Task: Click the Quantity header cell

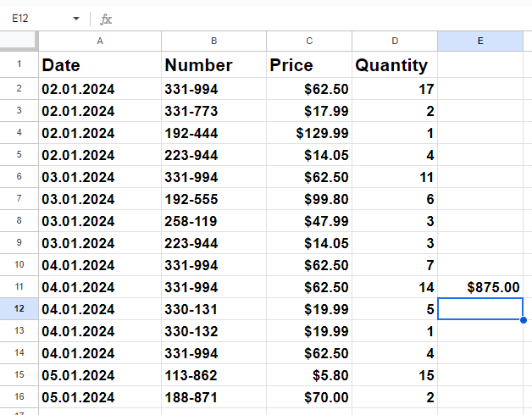Action: pos(395,65)
